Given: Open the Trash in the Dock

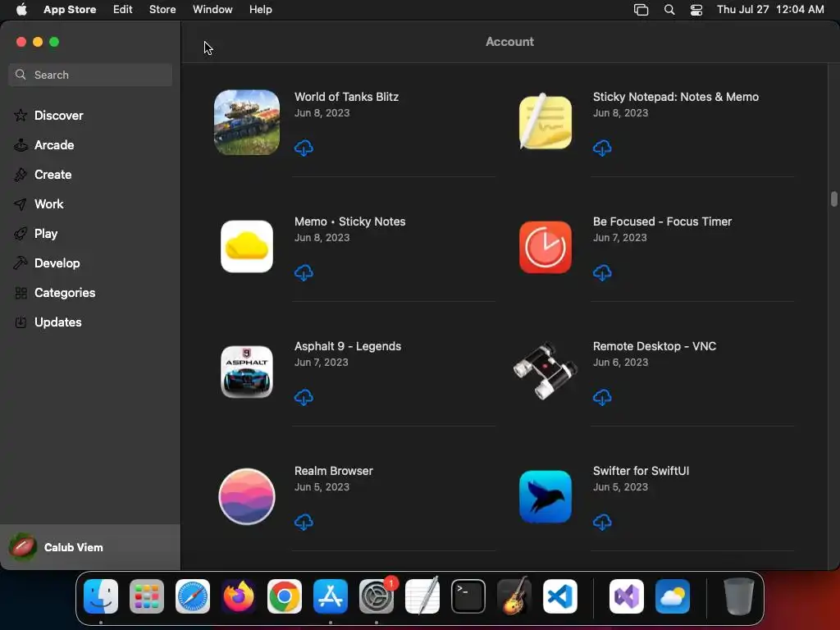Looking at the screenshot, I should pos(739,596).
